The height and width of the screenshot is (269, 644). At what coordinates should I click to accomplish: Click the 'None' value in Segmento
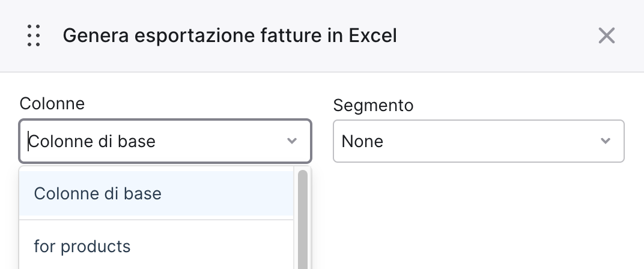pos(362,141)
